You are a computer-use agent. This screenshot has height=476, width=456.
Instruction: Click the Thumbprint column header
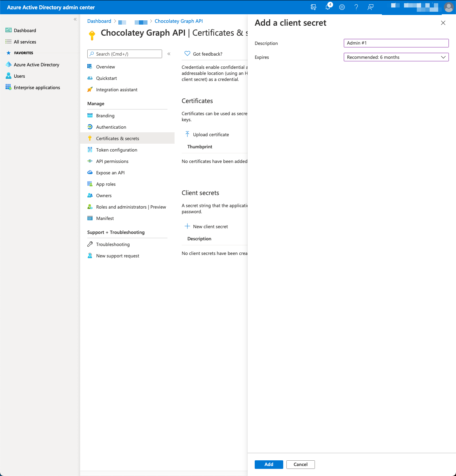(200, 147)
